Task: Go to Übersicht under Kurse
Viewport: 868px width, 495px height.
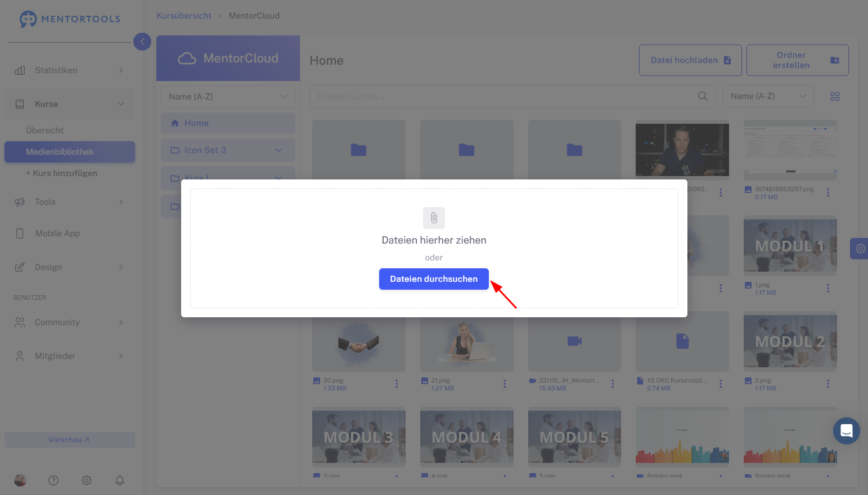Action: click(44, 130)
